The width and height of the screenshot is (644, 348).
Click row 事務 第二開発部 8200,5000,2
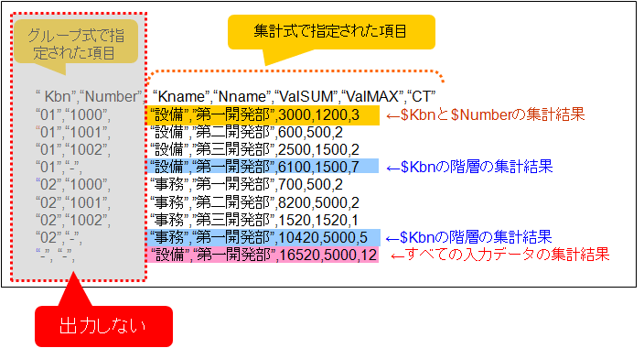click(254, 202)
